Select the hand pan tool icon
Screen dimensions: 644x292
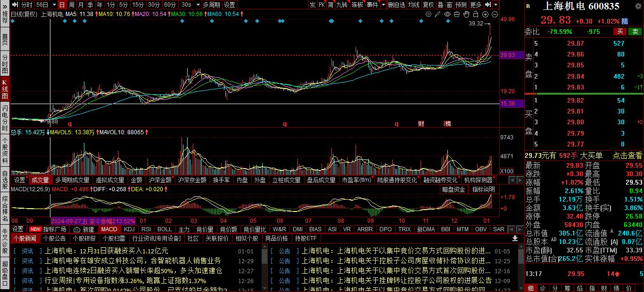[466, 14]
